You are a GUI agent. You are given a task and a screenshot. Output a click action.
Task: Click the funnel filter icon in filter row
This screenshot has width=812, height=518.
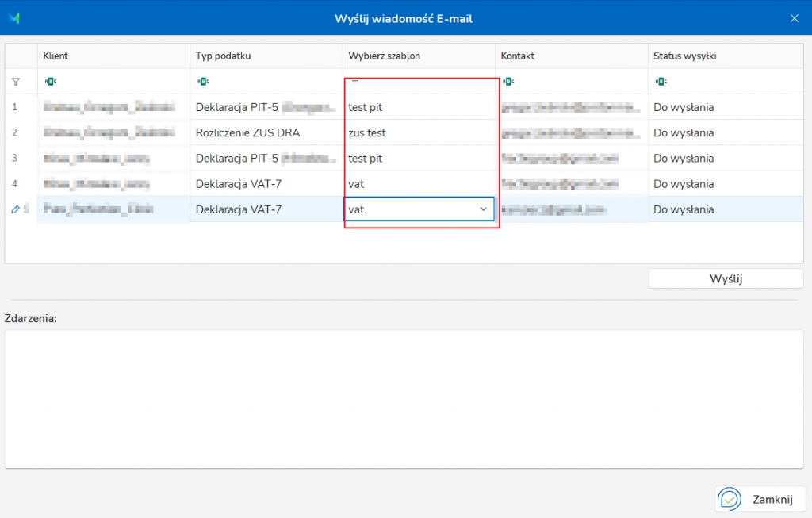coord(16,82)
